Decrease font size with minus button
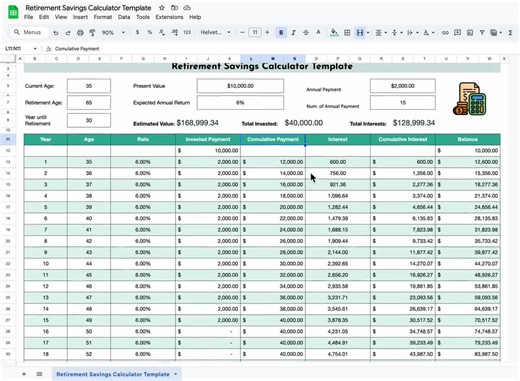 242,32
